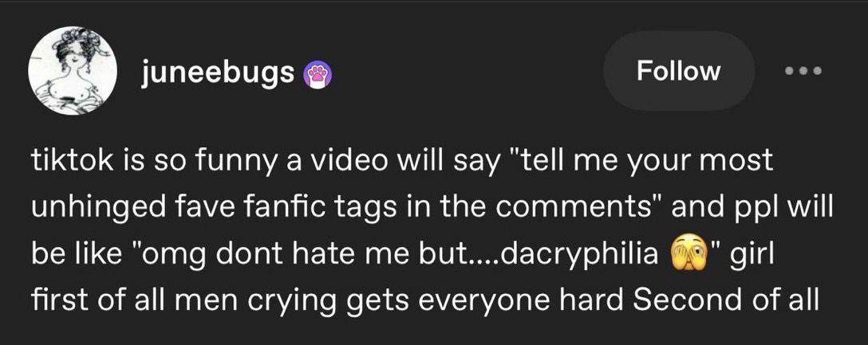Click the word "crying" in the last line
This screenshot has width=868, height=345.
[x=279, y=302]
